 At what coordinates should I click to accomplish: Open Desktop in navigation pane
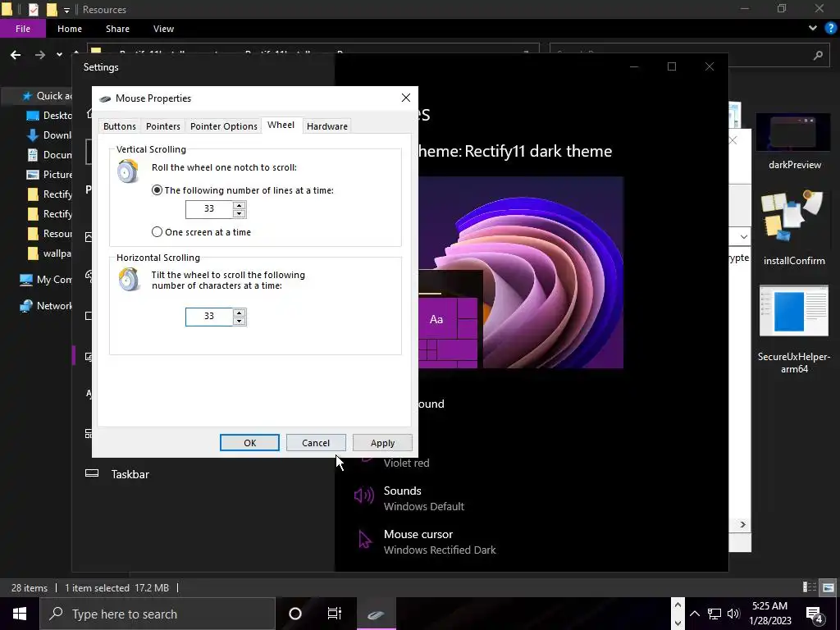pos(49,115)
